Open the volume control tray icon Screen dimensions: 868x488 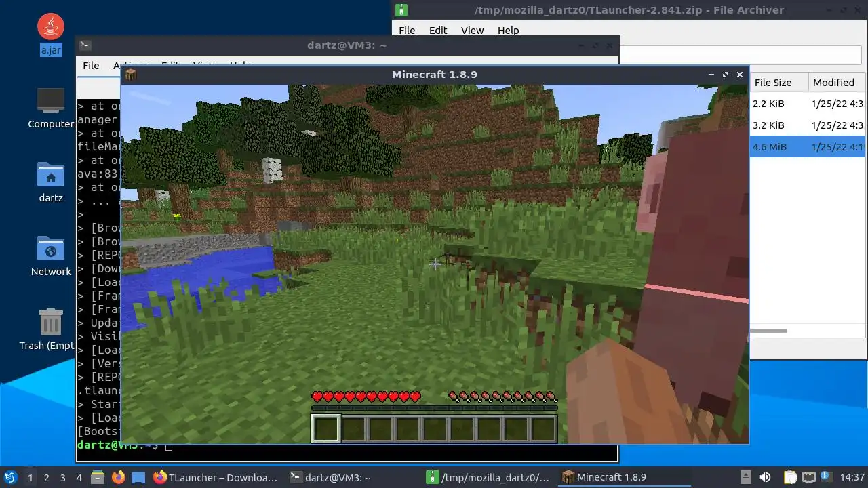click(x=765, y=477)
